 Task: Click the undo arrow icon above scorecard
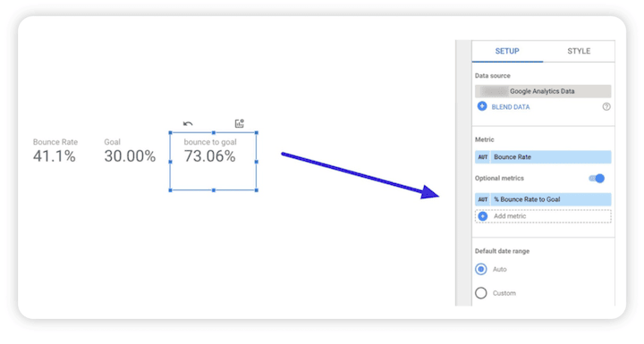[188, 123]
